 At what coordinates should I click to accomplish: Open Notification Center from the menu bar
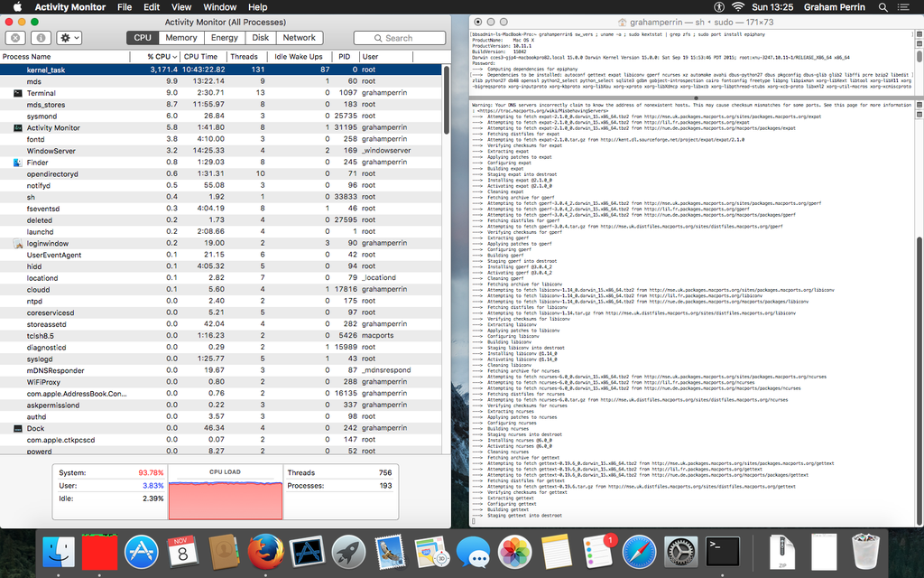[902, 7]
